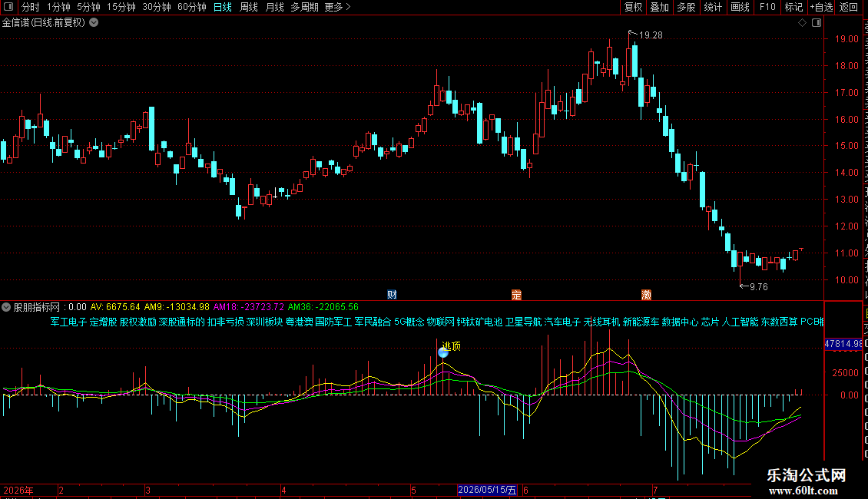The height and width of the screenshot is (499, 868).
Task: Click the 5G概念 concept tag
Action: [x=409, y=322]
